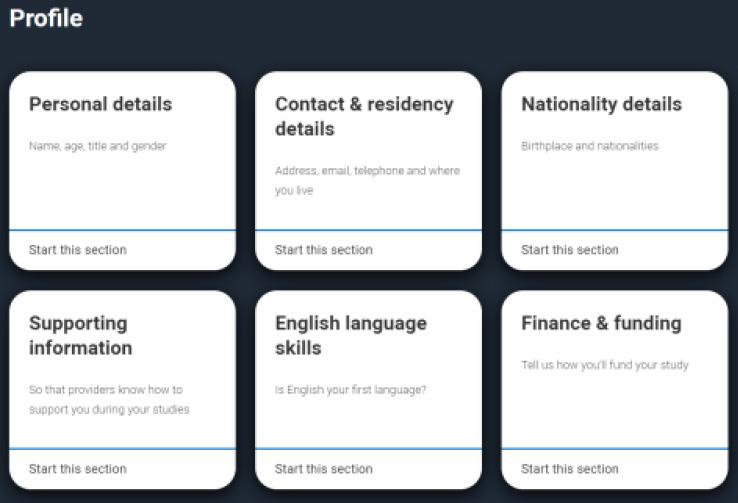Start the Finance & funding section

(x=570, y=469)
